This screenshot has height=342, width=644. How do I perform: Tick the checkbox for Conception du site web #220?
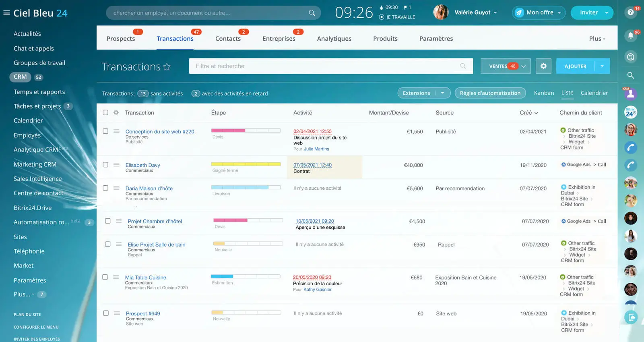[105, 131]
